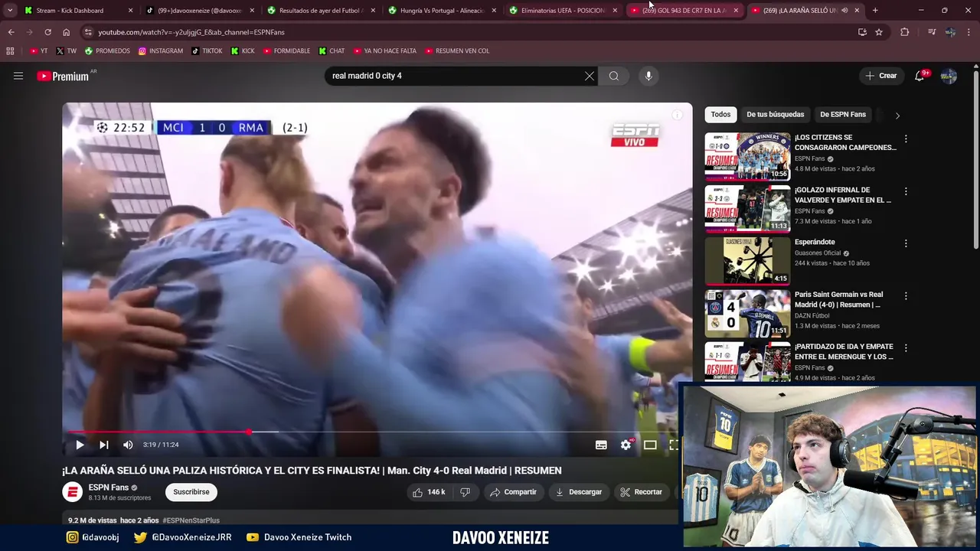Image resolution: width=980 pixels, height=551 pixels.
Task: Switch player to theater mode
Action: point(650,445)
